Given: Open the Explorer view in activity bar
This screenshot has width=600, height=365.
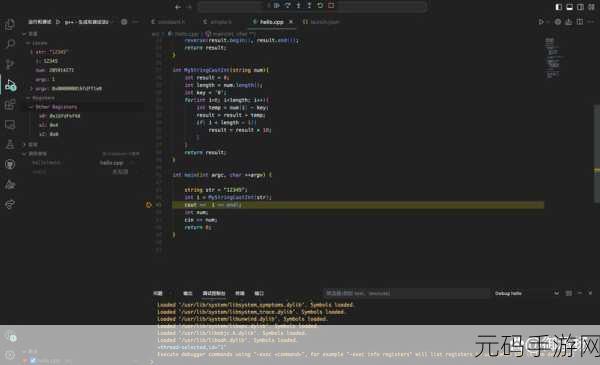Looking at the screenshot, I should click(x=10, y=25).
